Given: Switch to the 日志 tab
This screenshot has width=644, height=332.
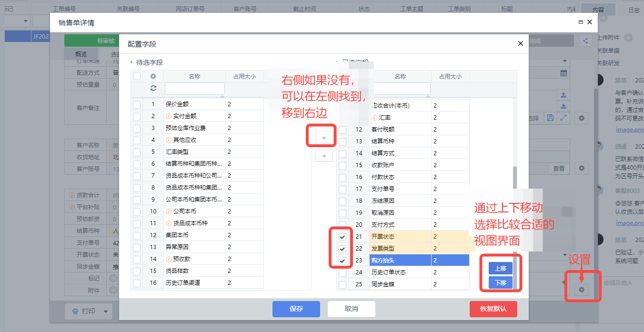Looking at the screenshot, I should pyautogui.click(x=634, y=10).
